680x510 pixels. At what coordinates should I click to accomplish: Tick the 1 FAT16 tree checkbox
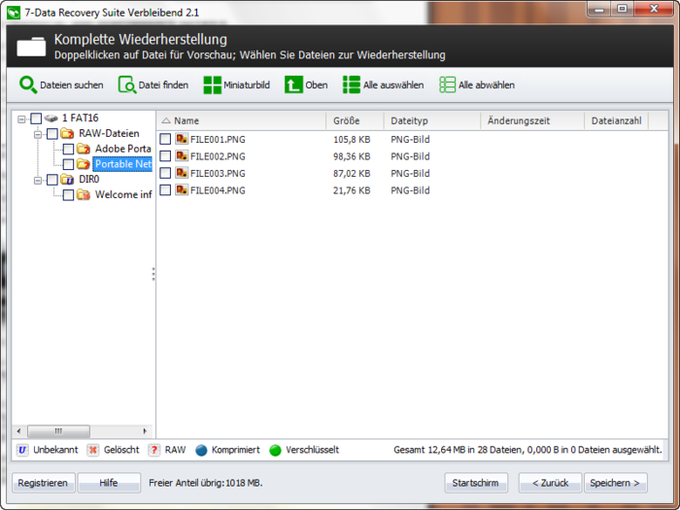(36, 118)
